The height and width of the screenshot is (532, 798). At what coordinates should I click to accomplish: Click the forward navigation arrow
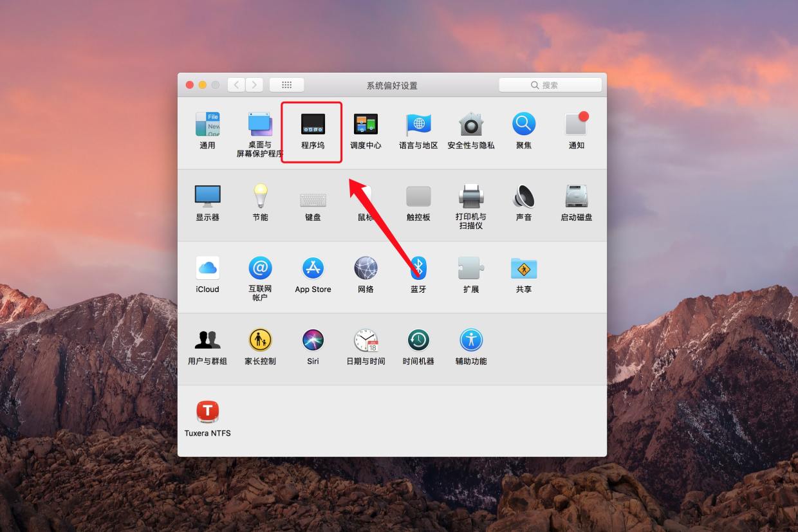[x=254, y=85]
